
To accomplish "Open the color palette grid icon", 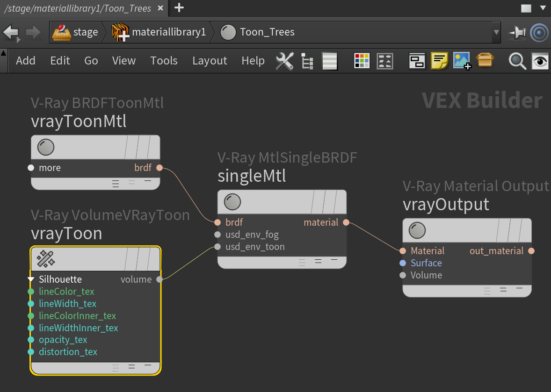I will pyautogui.click(x=362, y=61).
